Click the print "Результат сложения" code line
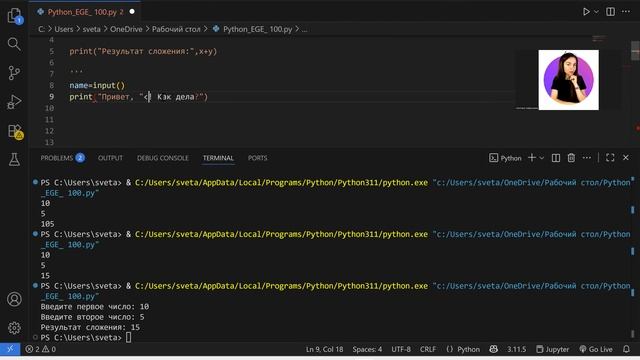 coord(143,51)
